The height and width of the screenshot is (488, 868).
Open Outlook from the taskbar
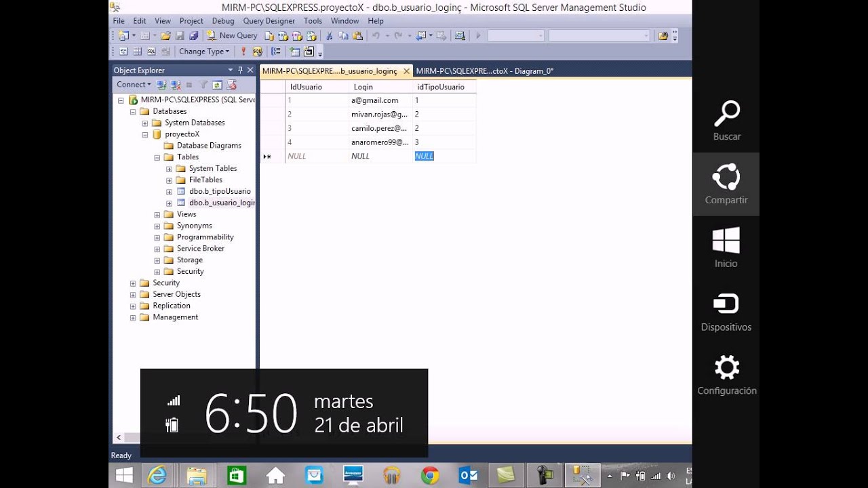(x=469, y=476)
